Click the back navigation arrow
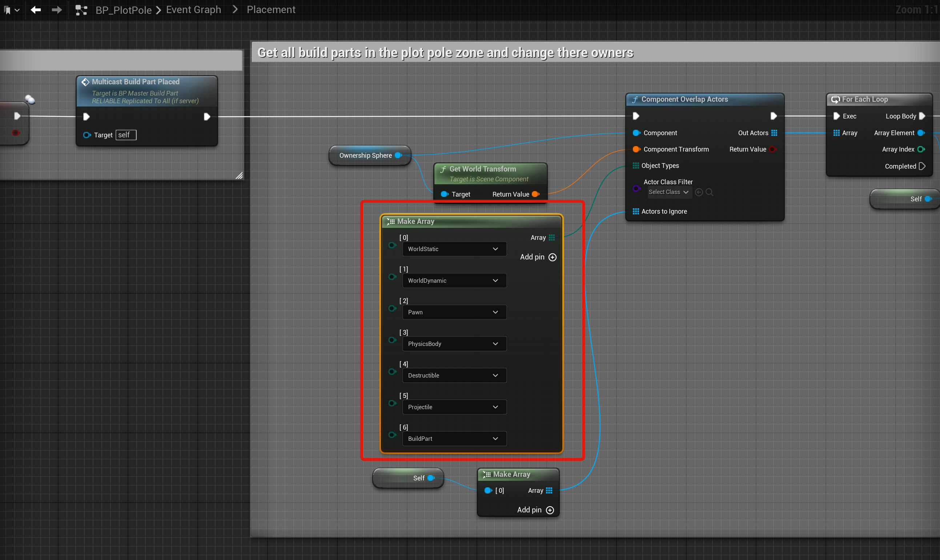 [x=36, y=10]
